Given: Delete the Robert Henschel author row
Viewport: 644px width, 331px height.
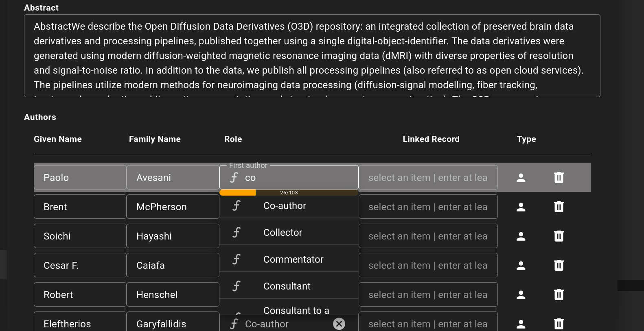Looking at the screenshot, I should click(x=559, y=295).
